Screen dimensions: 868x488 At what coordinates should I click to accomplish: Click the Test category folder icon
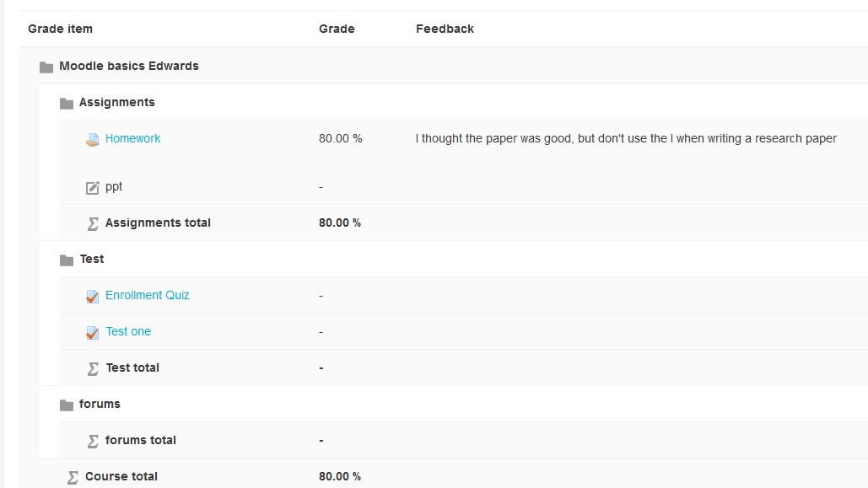pos(67,260)
